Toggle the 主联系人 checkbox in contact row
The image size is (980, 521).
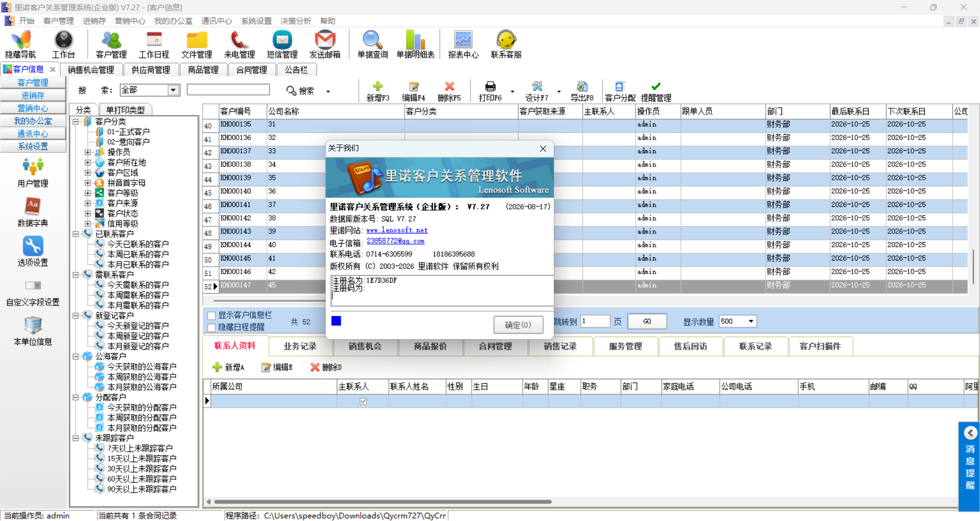pos(363,401)
